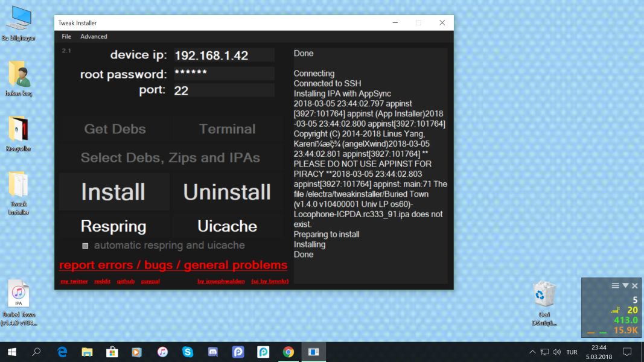Expand the widget's down-triangle dropdown
The width and height of the screenshot is (644, 362).
625,286
